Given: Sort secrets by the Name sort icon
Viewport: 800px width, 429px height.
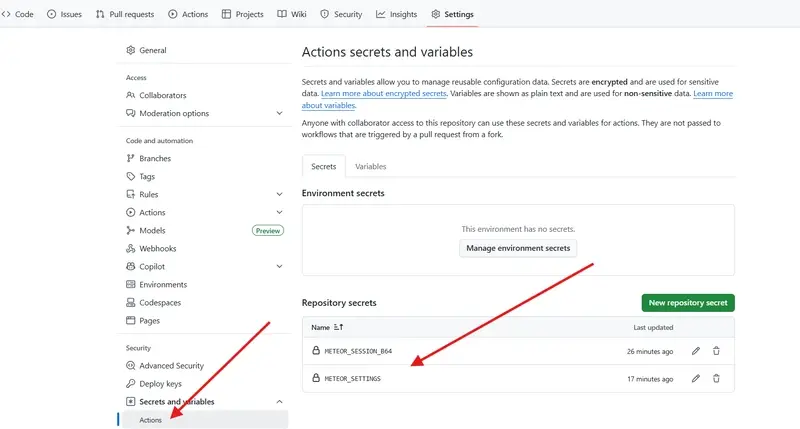Looking at the screenshot, I should (338, 327).
